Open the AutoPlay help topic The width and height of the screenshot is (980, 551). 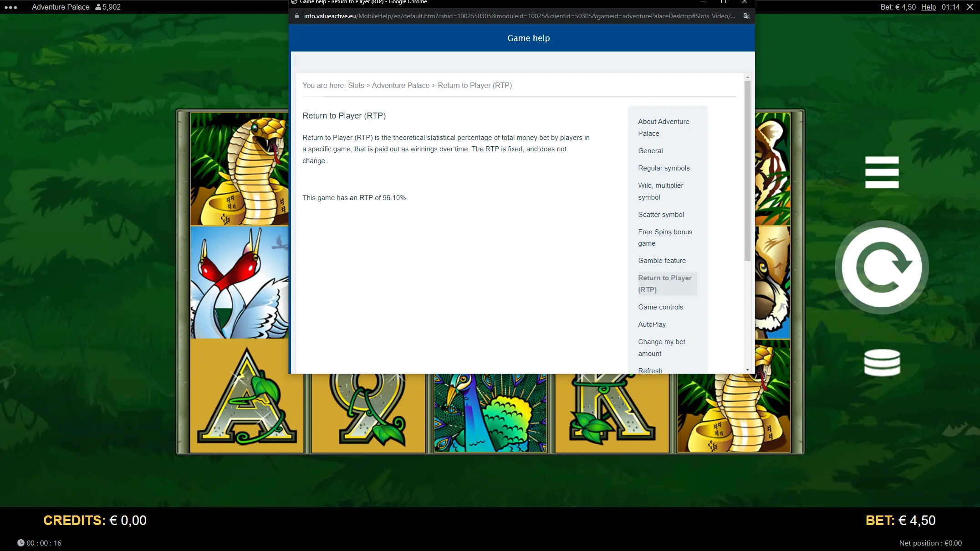point(652,324)
